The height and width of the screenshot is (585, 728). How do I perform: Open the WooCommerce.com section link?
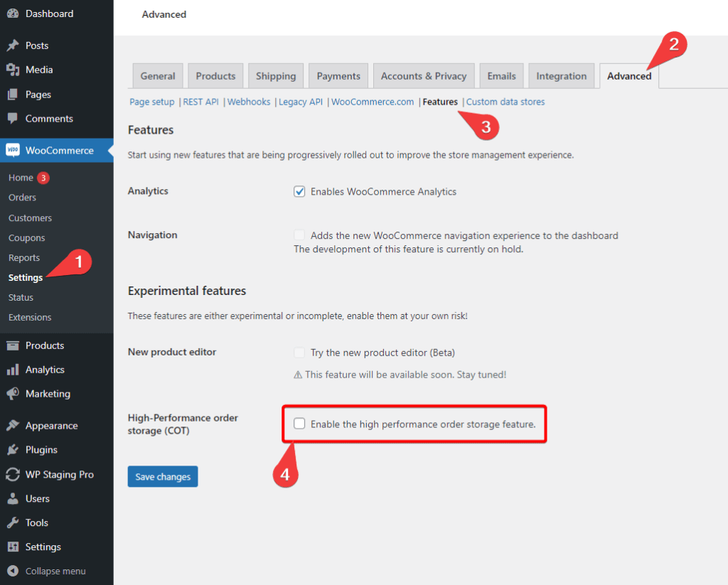point(373,102)
